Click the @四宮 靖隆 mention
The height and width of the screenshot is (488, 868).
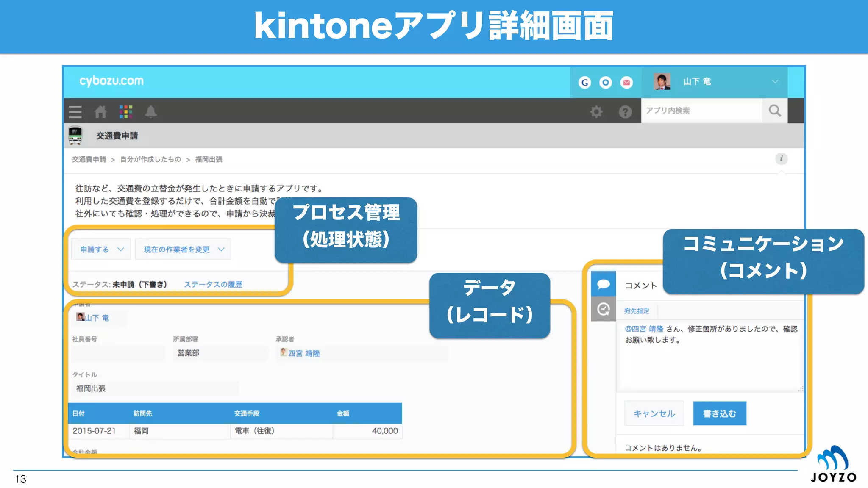click(x=644, y=329)
